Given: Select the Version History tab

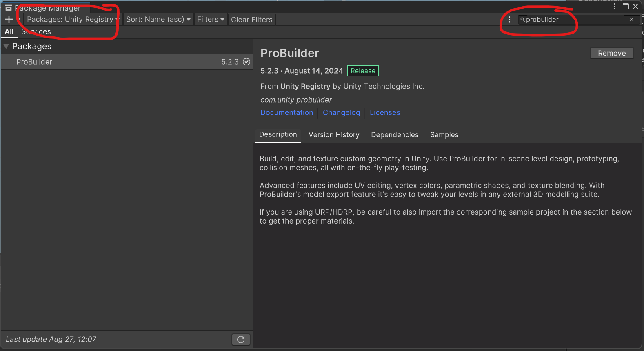Looking at the screenshot, I should pos(334,135).
